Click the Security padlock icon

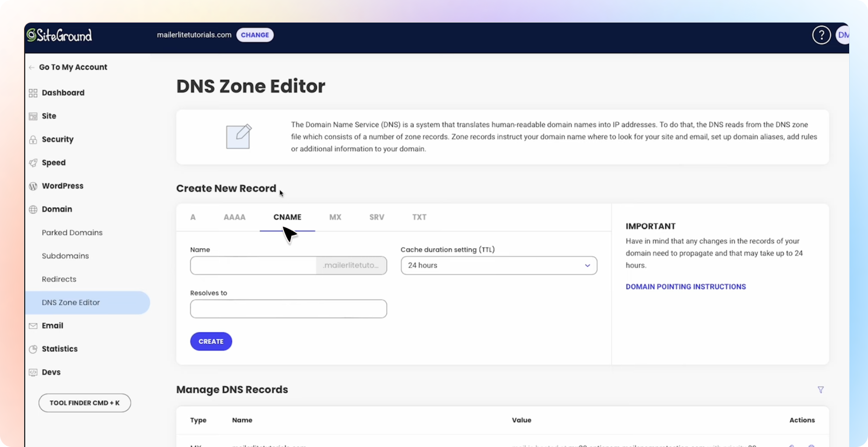click(x=33, y=140)
